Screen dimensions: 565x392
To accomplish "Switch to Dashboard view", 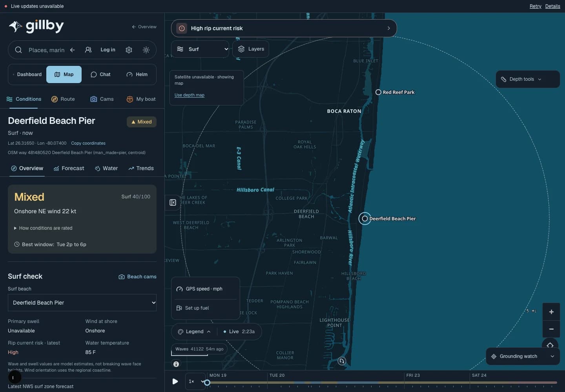I will 27,74.
